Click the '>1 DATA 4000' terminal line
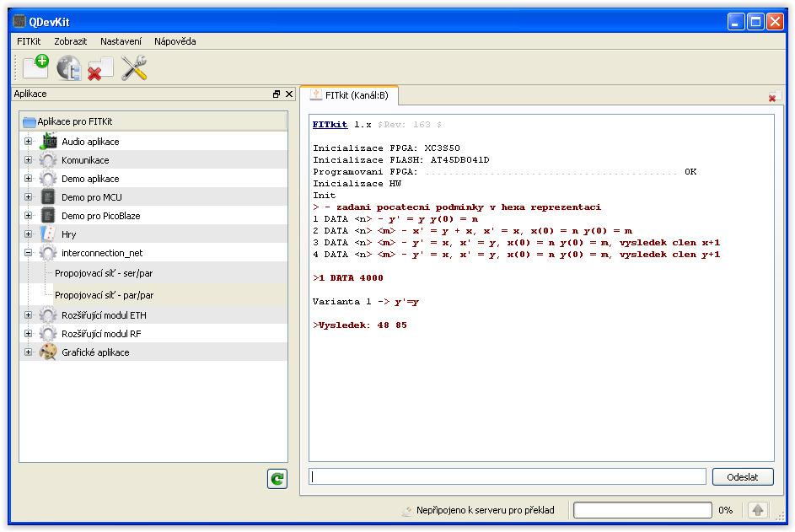This screenshot has height=532, width=795. [x=348, y=278]
